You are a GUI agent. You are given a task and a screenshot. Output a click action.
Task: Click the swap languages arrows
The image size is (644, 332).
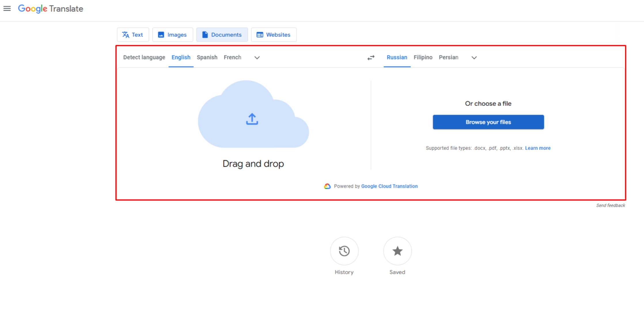(x=371, y=57)
